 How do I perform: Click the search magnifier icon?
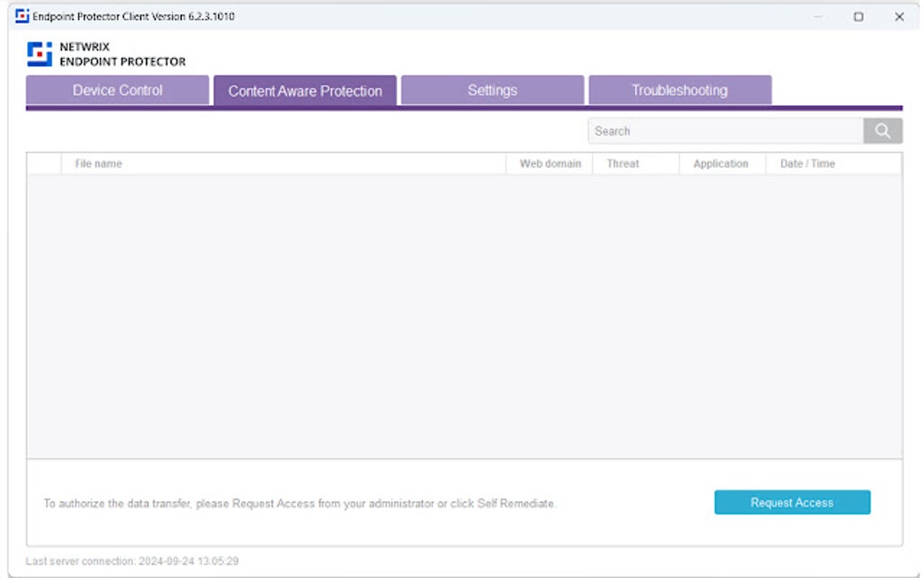tap(881, 130)
